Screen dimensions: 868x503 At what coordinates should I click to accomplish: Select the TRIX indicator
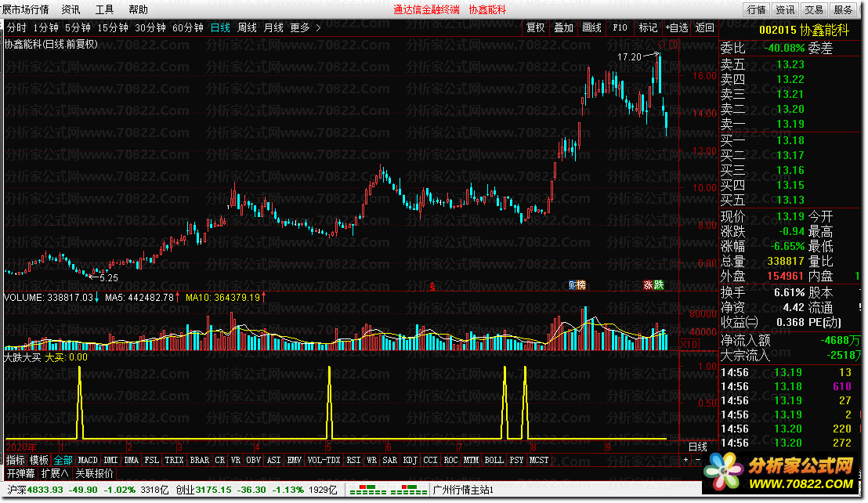175,460
